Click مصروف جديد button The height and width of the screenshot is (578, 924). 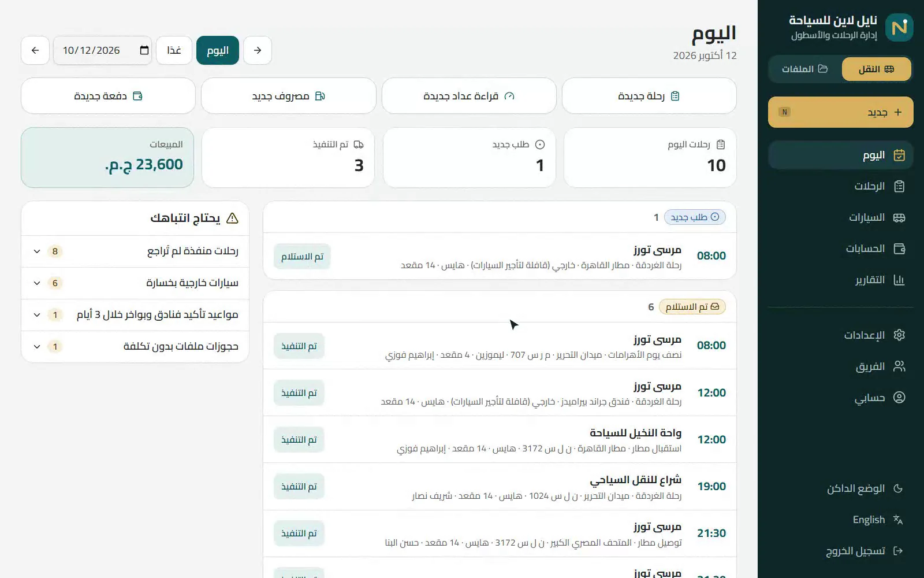[289, 96]
